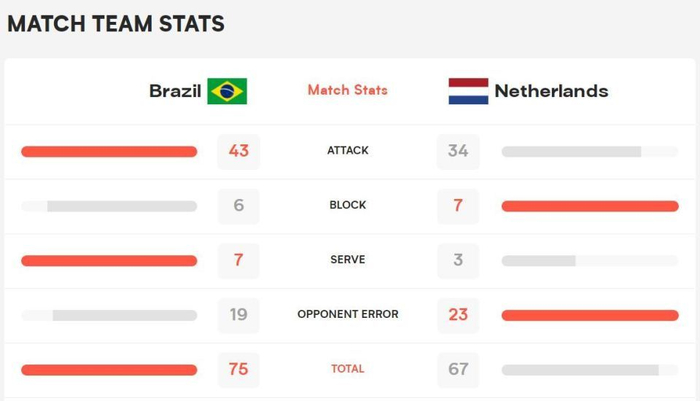Click Brazil's total score 75
The image size is (700, 401).
click(x=238, y=369)
